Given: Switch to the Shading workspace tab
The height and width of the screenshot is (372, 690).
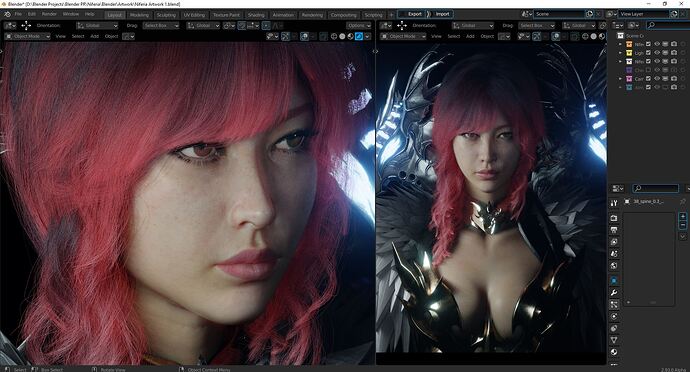Looking at the screenshot, I should click(x=256, y=15).
